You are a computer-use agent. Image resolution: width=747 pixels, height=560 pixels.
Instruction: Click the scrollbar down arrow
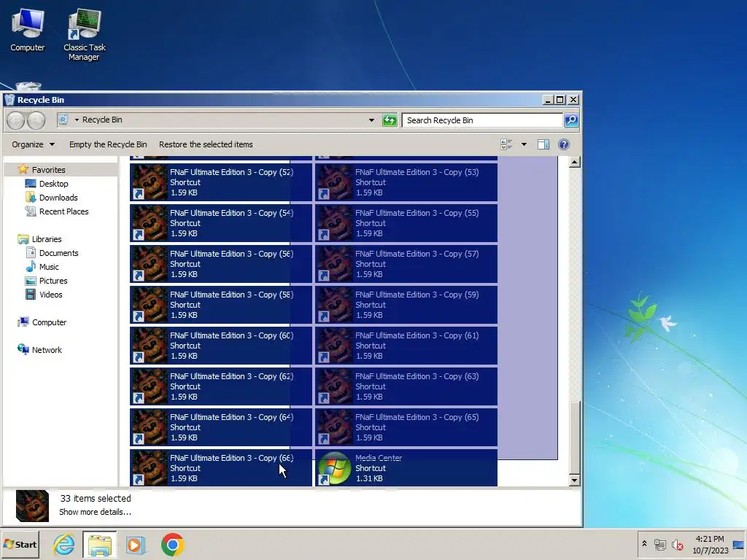(575, 480)
